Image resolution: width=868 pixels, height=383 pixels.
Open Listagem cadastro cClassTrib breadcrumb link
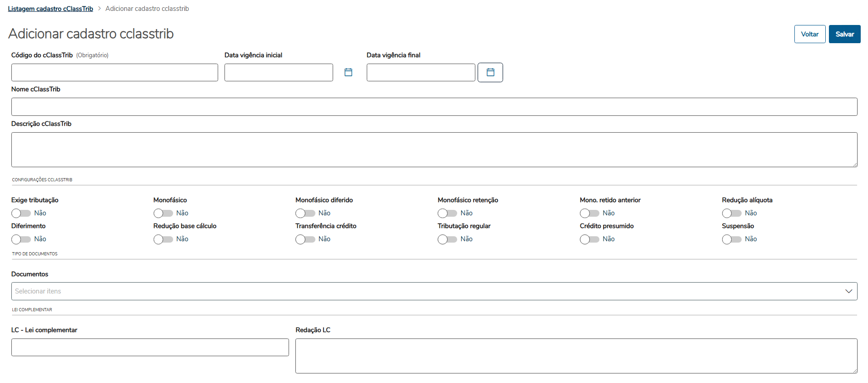50,9
